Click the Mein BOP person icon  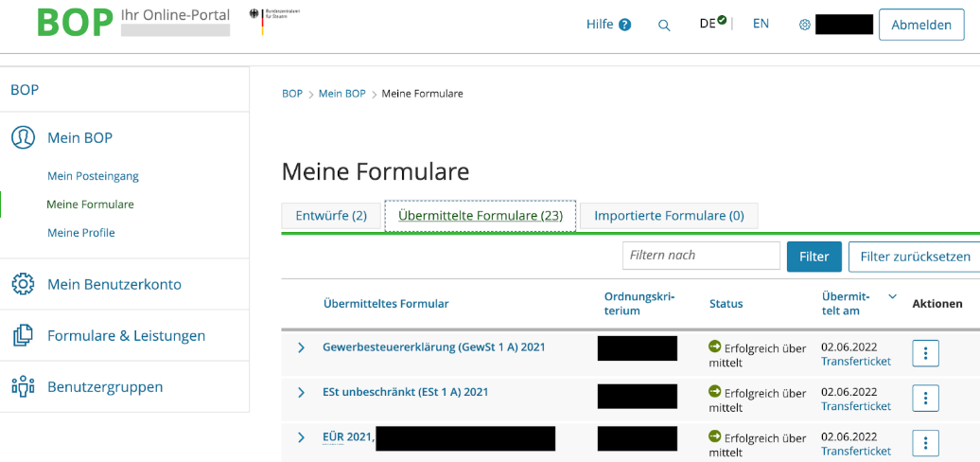click(23, 137)
